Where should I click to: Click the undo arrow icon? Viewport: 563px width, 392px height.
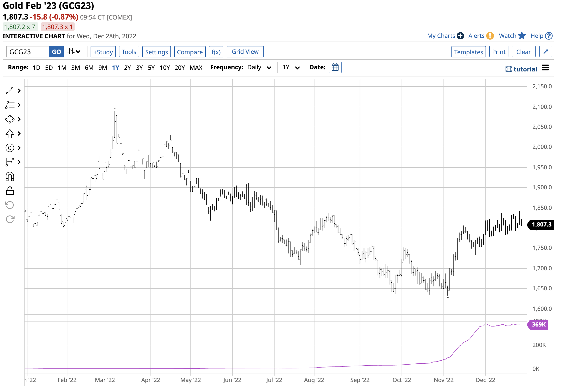(10, 205)
